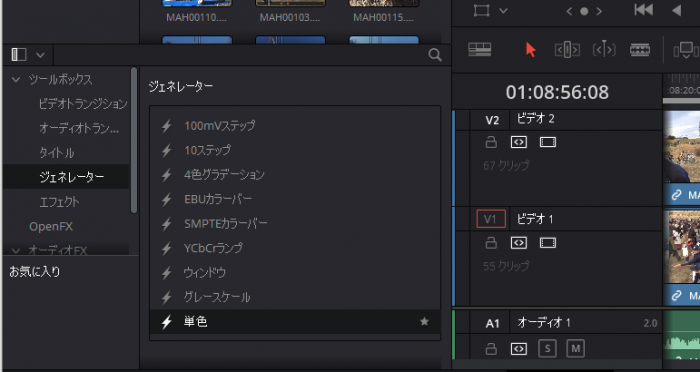The height and width of the screenshot is (372, 700).
Task: Choose 100mVステップ generator
Action: 295,126
